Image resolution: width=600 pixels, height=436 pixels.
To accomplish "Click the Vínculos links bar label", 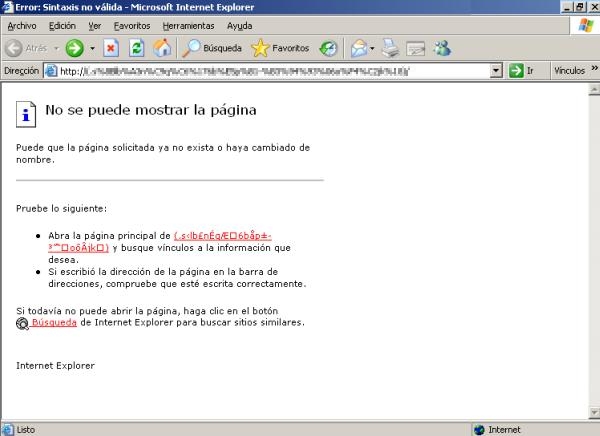I will (x=569, y=71).
